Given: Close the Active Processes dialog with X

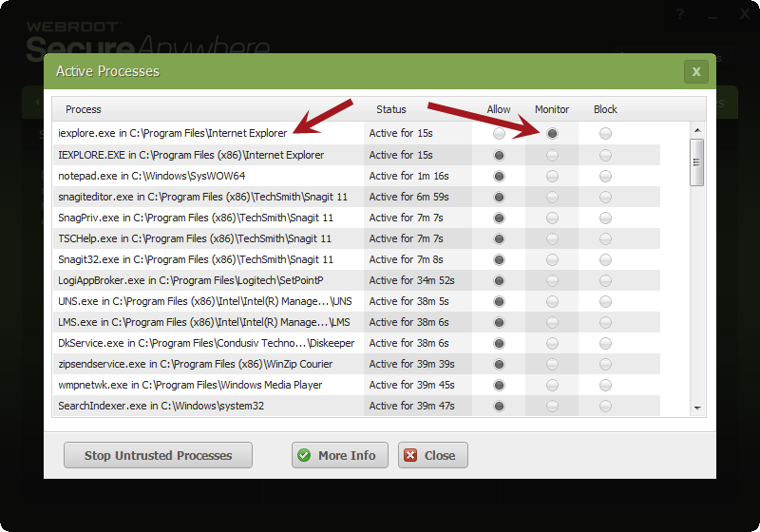Looking at the screenshot, I should [696, 71].
